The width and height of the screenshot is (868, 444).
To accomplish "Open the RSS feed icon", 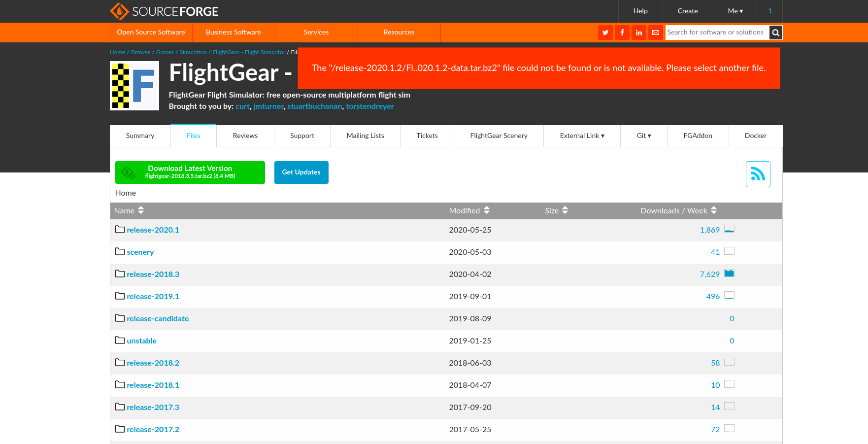I will (x=758, y=174).
